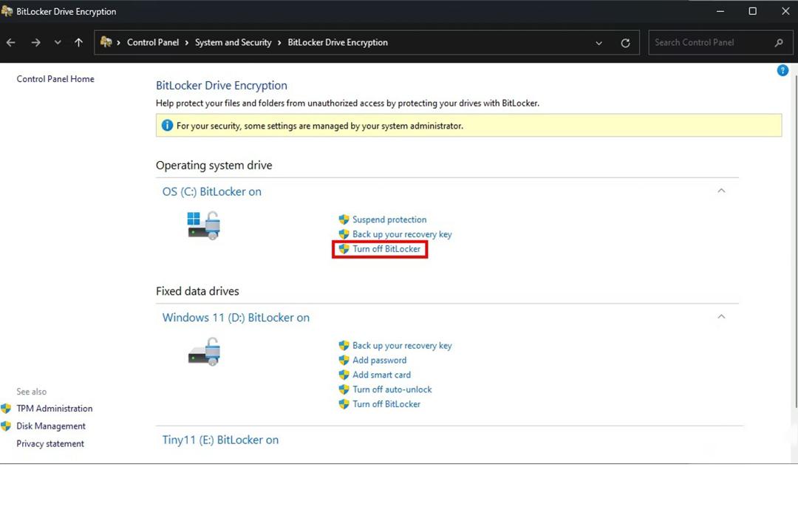Expand the address bar history dropdown
This screenshot has height=532, width=798.
(599, 44)
